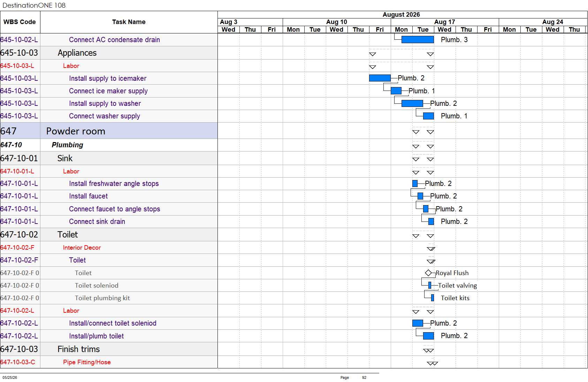Click the Task Name column header
This screenshot has width=588, height=382.
coord(129,22)
